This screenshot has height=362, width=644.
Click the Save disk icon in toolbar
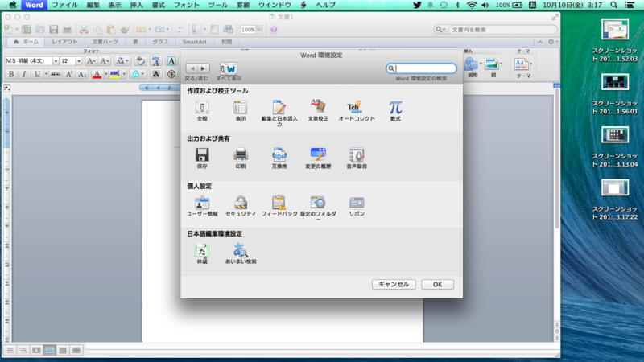[53, 29]
